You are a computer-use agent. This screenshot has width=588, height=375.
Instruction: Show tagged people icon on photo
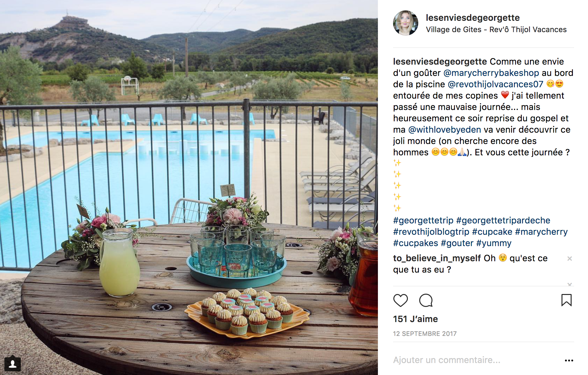(x=13, y=364)
